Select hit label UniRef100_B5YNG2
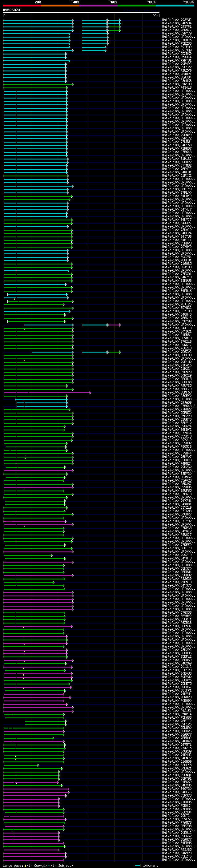This screenshot has height=868, width=197. point(177,308)
